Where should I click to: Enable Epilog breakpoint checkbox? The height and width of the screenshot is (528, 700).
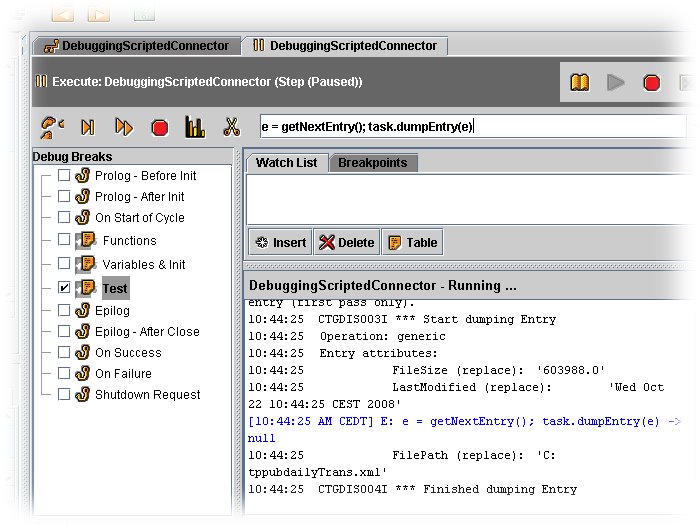coord(64,310)
